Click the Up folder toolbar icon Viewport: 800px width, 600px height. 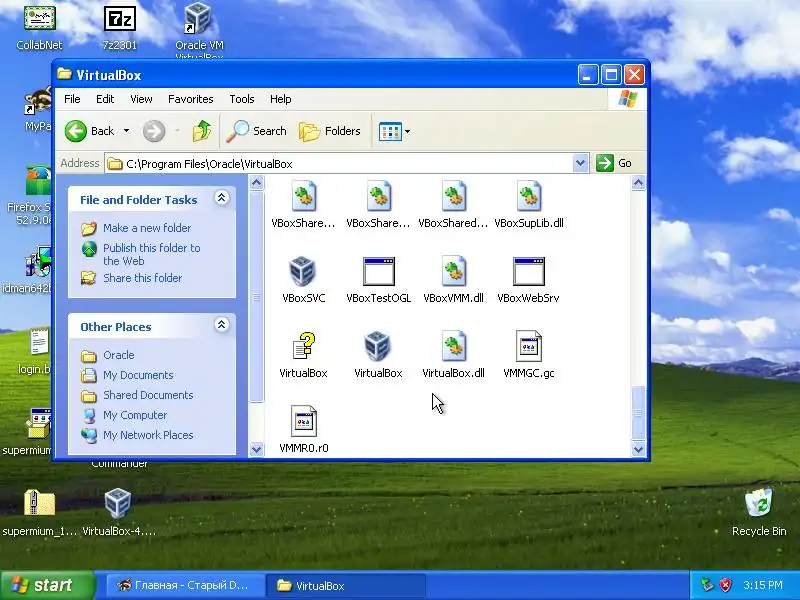202,131
